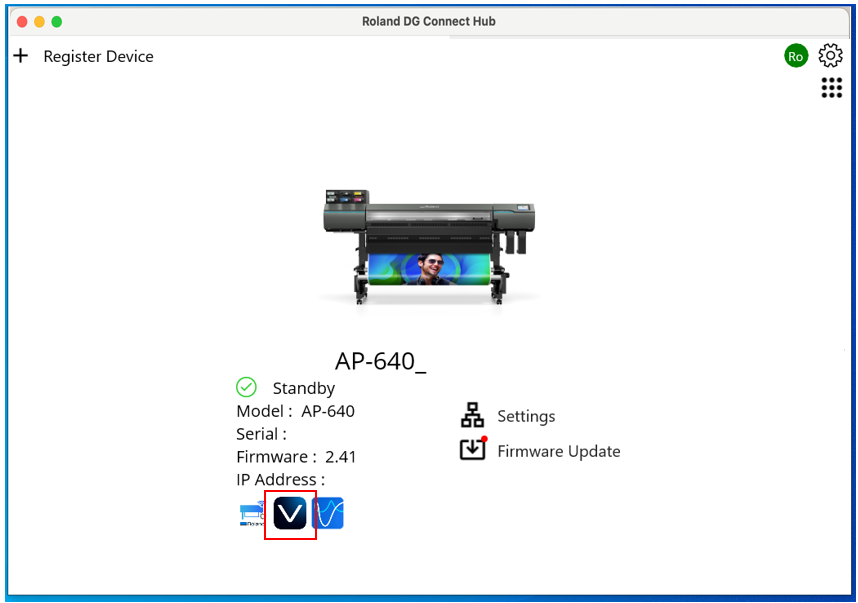Launch the VersaWorks V icon
Viewport: 858px width, 603px height.
point(289,513)
